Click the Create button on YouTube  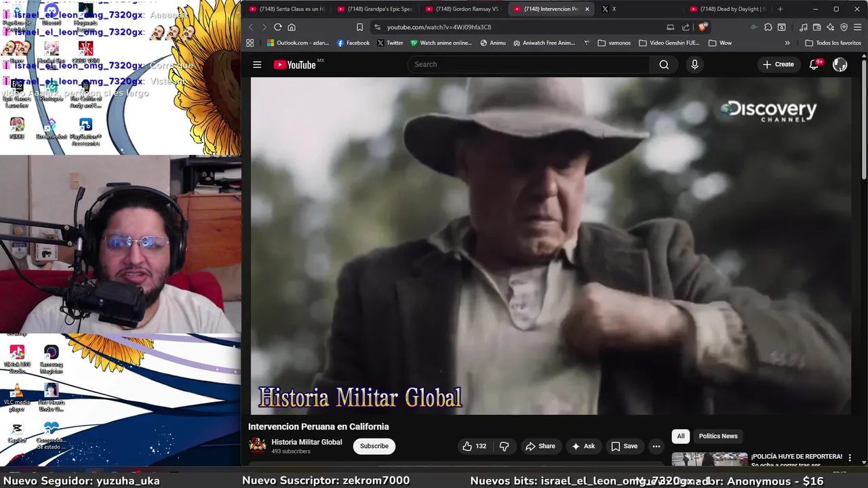tap(778, 64)
